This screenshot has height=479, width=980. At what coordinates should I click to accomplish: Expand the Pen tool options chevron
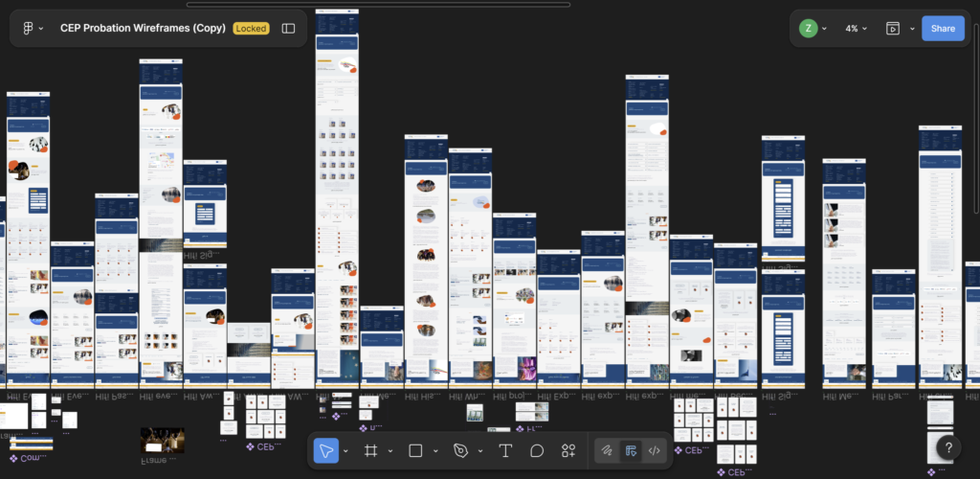coord(479,451)
